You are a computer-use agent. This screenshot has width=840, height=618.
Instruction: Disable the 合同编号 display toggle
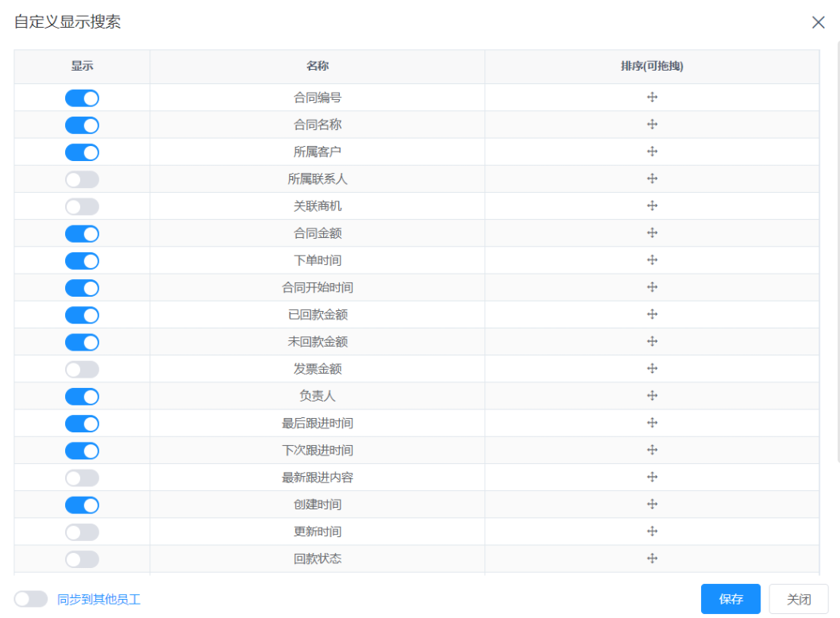click(x=82, y=98)
